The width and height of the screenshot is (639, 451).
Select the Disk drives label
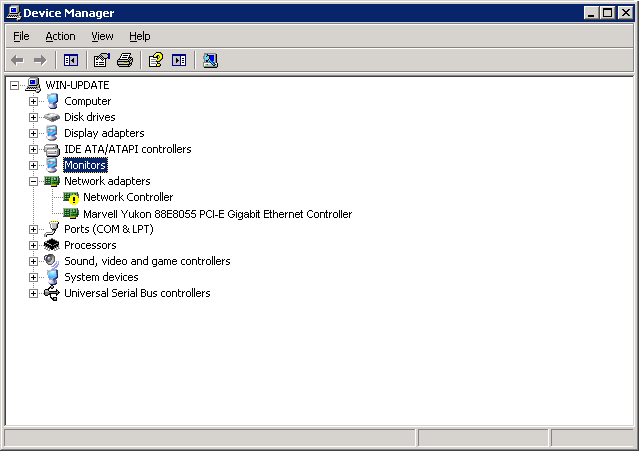[90, 117]
